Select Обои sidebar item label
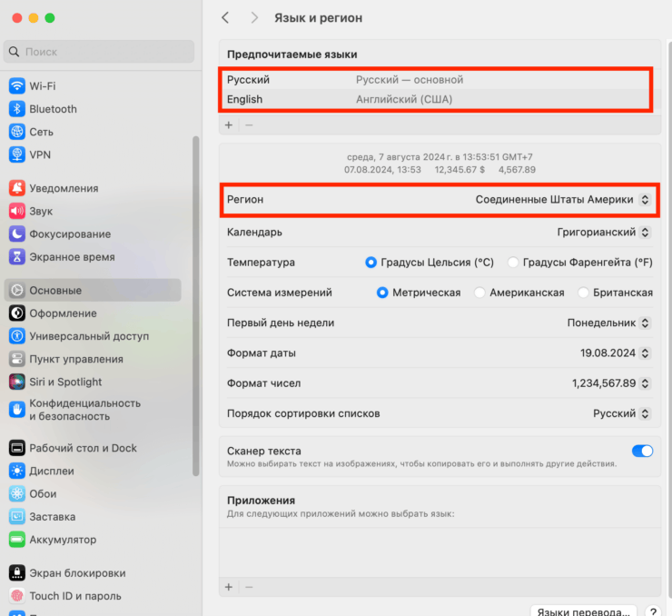Screen dimensions: 672x616 (x=43, y=493)
